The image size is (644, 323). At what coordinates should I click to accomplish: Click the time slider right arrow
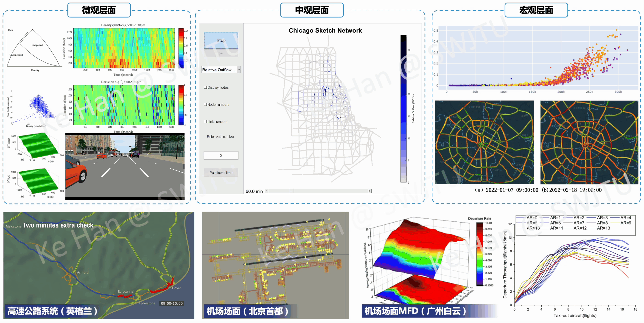[x=370, y=191]
